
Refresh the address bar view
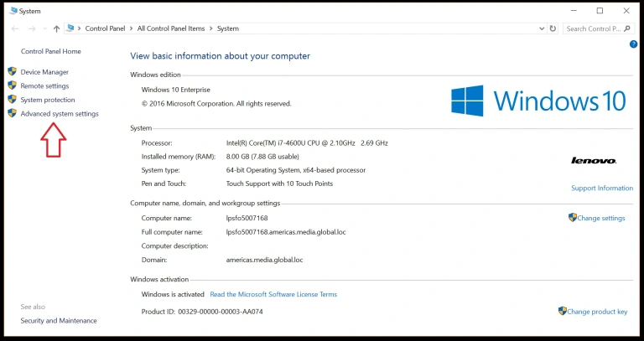pos(554,28)
